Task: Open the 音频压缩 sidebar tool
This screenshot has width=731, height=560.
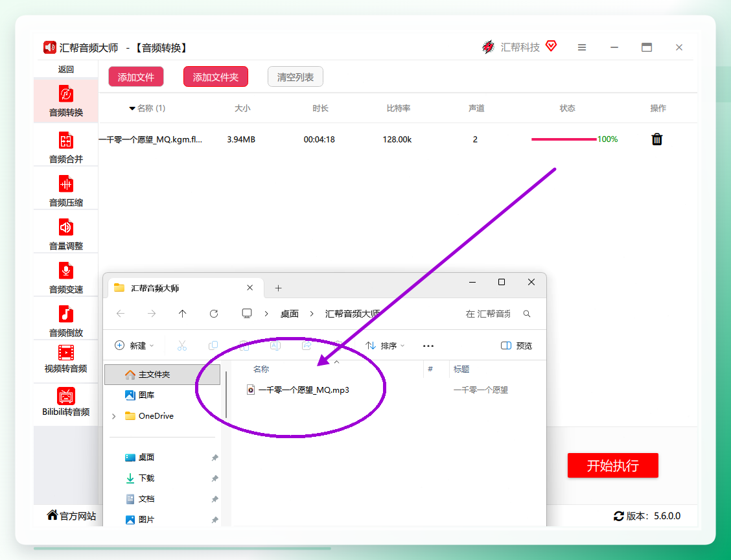Action: (x=65, y=191)
